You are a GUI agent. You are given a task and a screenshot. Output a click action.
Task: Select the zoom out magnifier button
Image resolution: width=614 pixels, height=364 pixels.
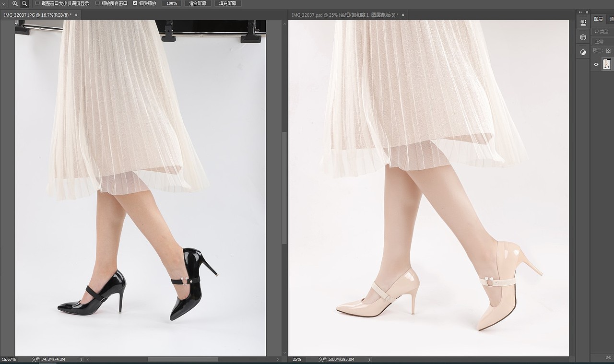click(x=24, y=3)
